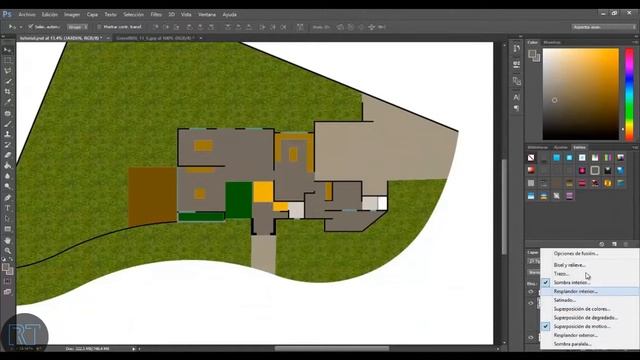Apply the no-style default swatch in Estilos
This screenshot has height=360, width=640.
click(531, 158)
